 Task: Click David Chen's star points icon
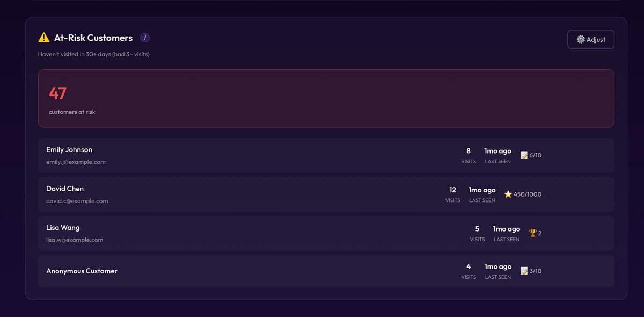click(x=508, y=194)
